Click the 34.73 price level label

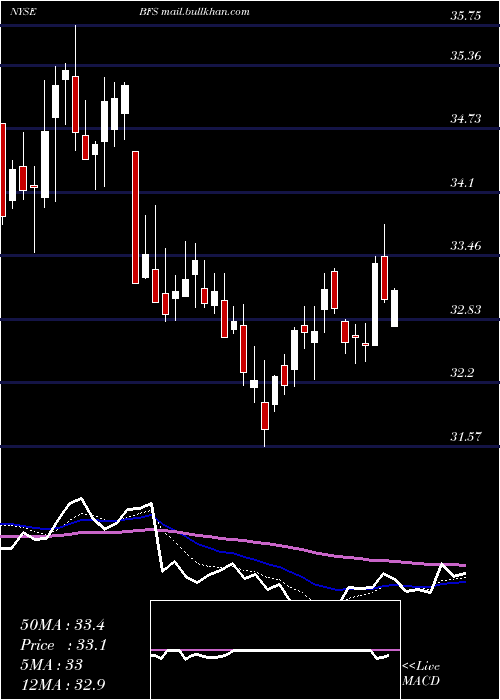(466, 119)
